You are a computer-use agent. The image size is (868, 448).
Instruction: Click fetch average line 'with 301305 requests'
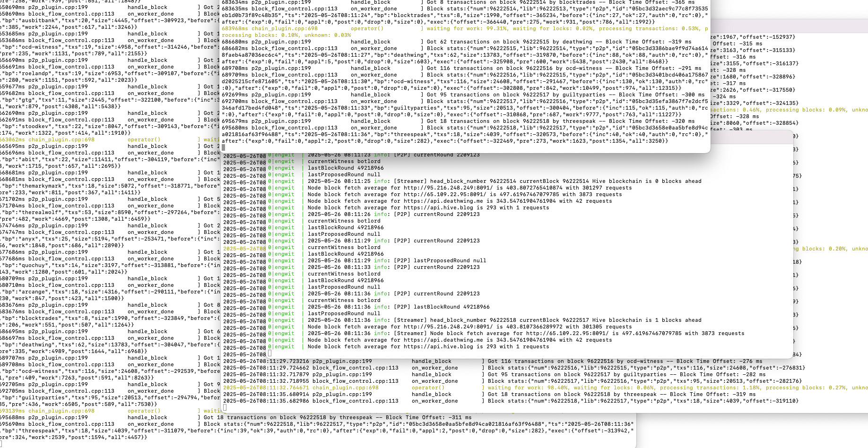click(x=599, y=327)
